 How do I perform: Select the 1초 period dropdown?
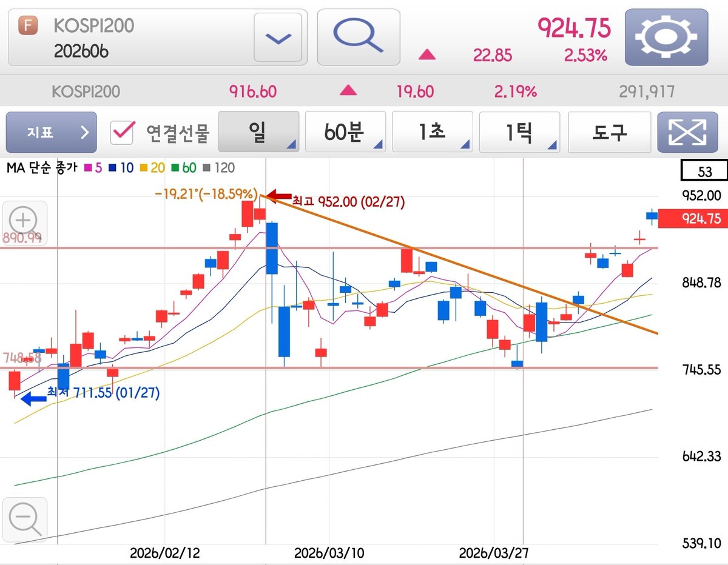coord(433,132)
